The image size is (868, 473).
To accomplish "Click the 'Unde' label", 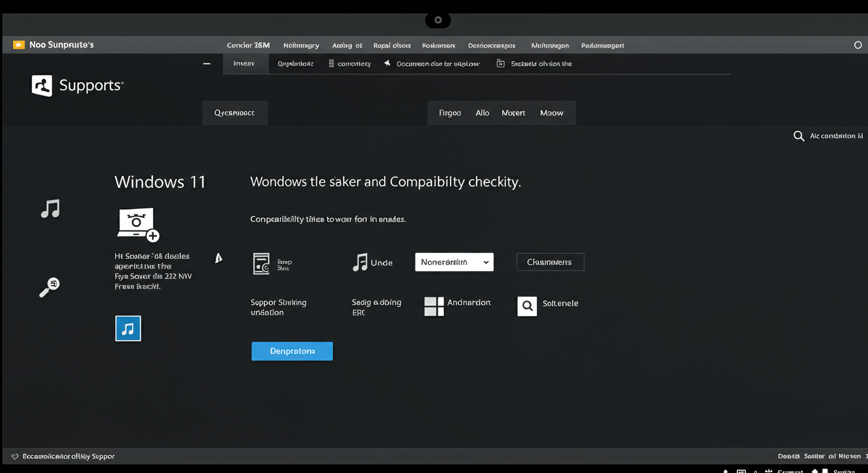I will coord(382,262).
